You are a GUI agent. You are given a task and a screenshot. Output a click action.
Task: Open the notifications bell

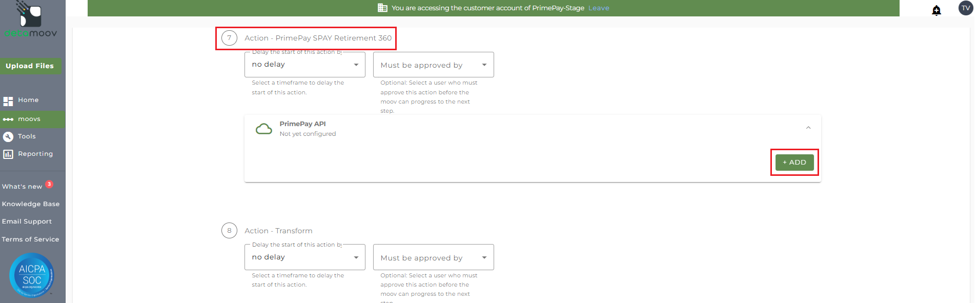936,10
